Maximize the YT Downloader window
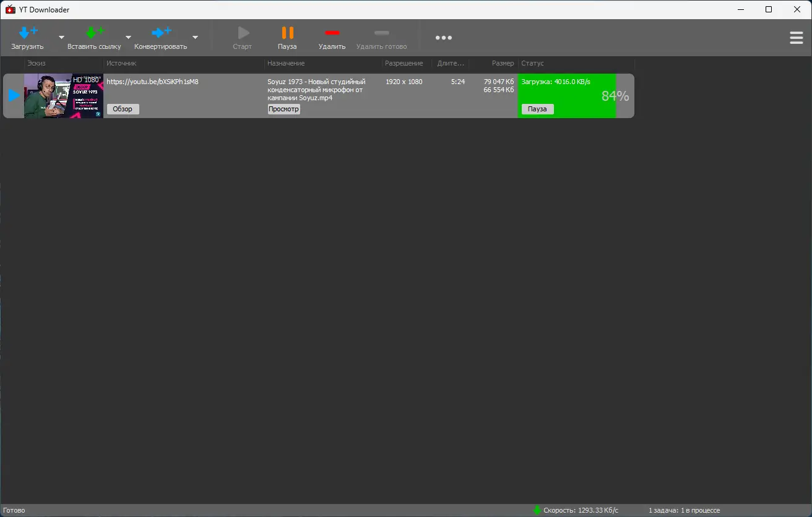Viewport: 812px width, 517px height. click(769, 9)
